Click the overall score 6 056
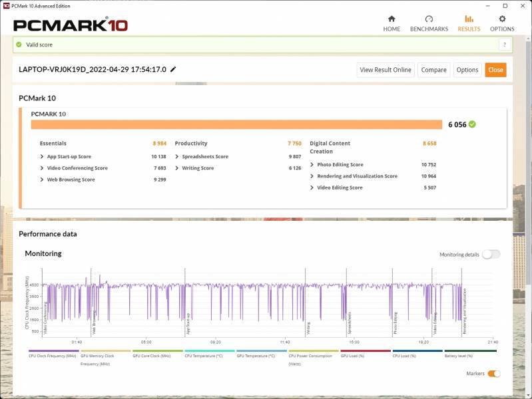The image size is (532, 399). [457, 124]
